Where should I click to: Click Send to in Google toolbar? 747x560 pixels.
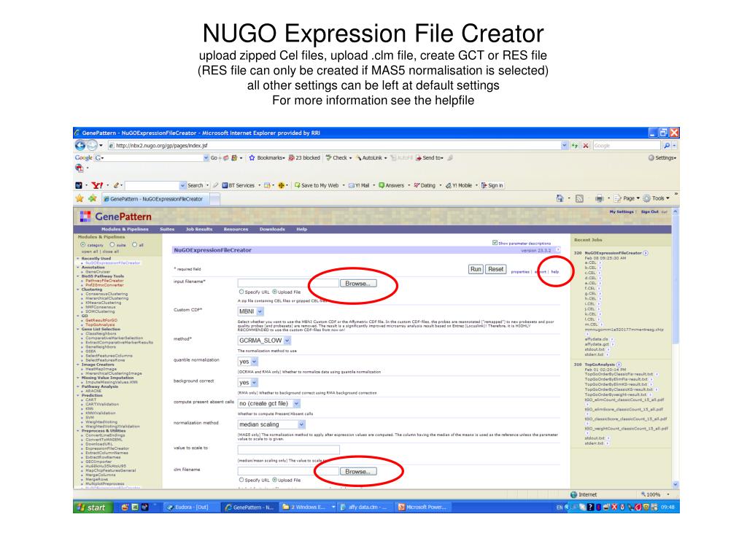point(429,157)
